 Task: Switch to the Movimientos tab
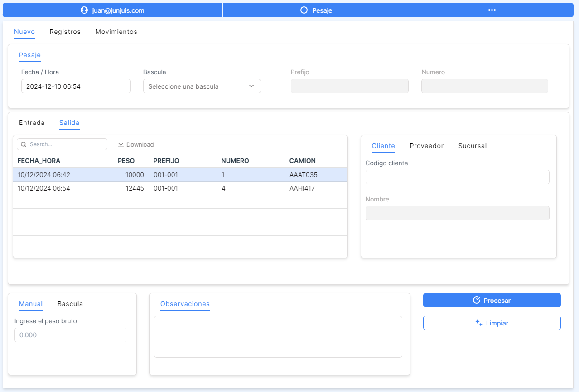(116, 32)
